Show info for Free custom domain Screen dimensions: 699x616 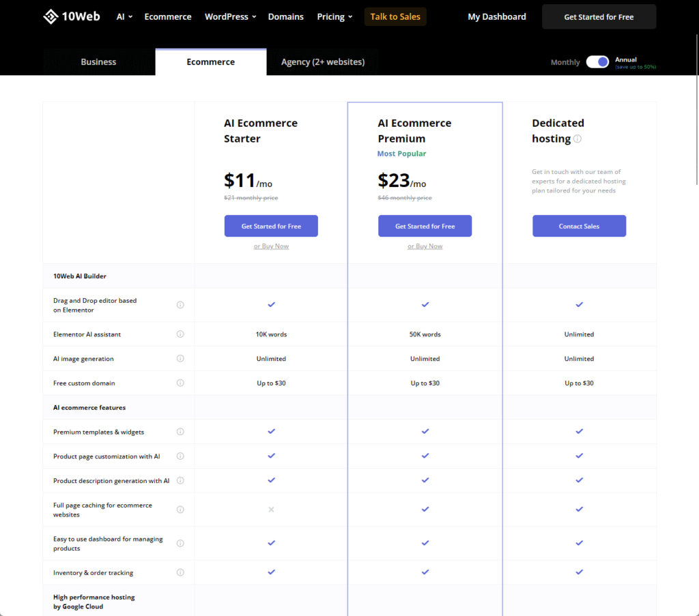tap(180, 383)
